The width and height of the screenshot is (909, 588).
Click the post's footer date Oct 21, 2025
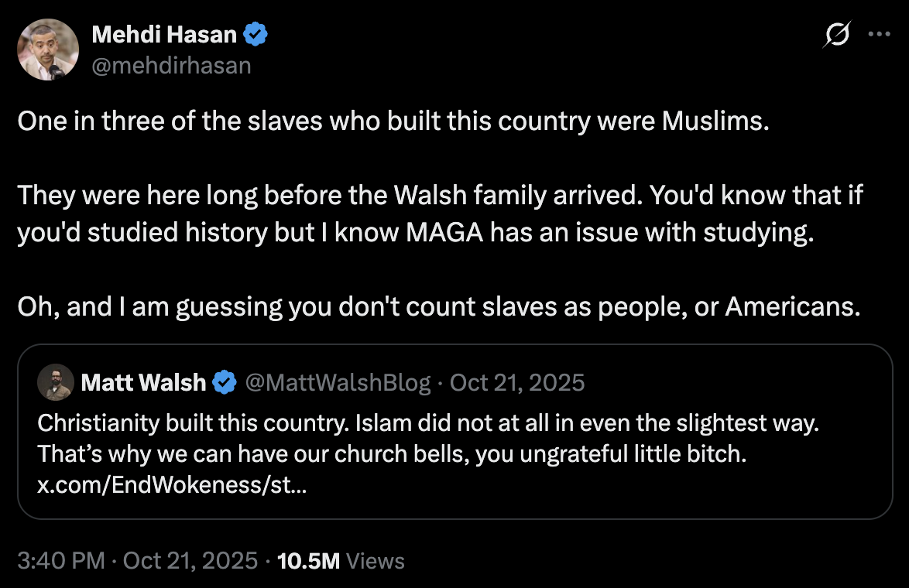click(190, 561)
